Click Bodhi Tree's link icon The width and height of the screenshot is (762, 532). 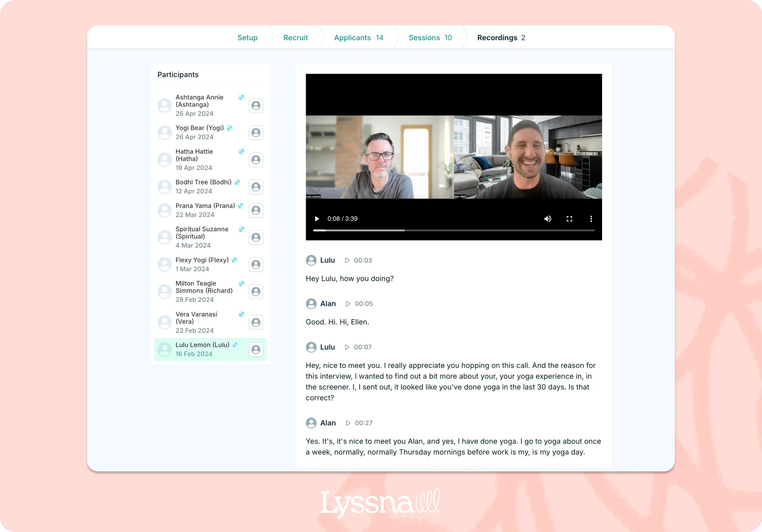pos(237,182)
